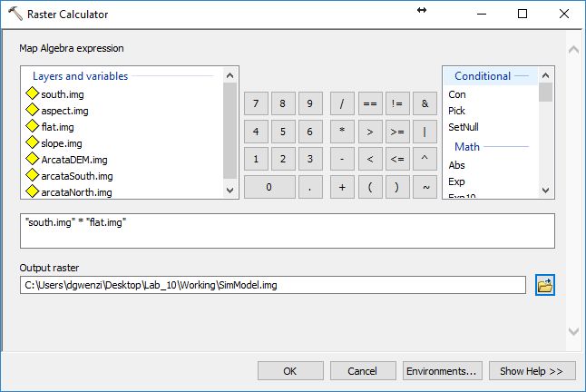Select the south.img layer
This screenshot has height=392, width=586.
[63, 94]
